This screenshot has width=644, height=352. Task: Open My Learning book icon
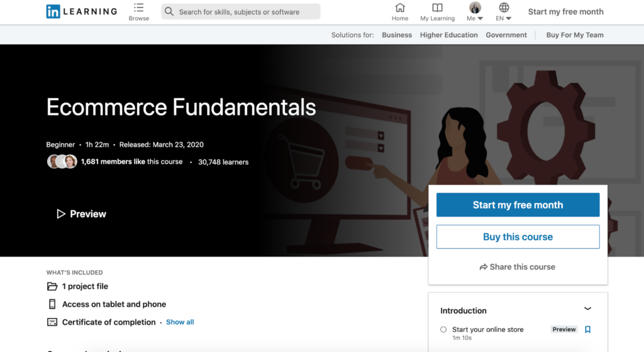pos(438,8)
